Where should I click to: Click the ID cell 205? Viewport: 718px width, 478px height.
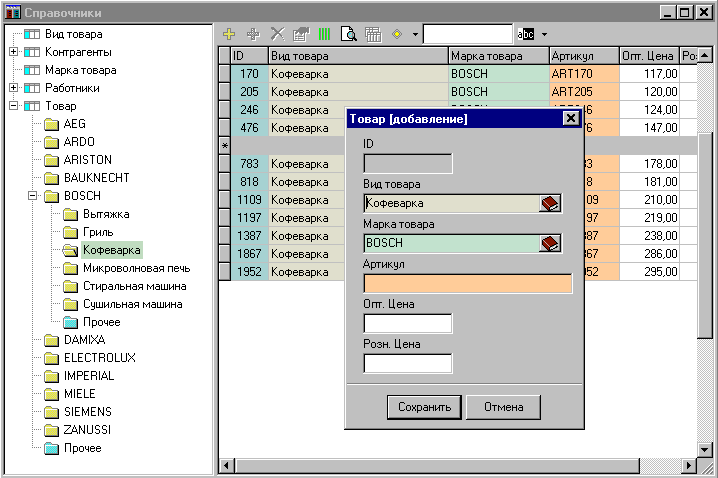click(249, 92)
